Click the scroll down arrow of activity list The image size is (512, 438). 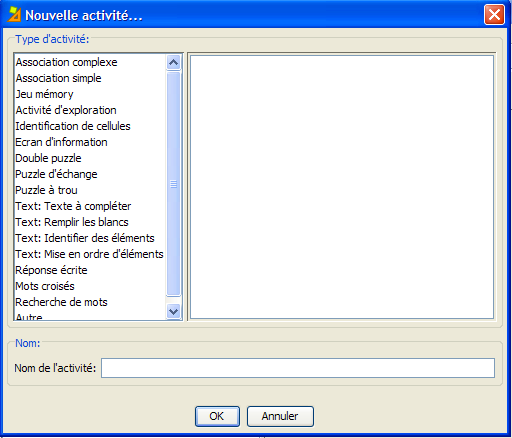(x=173, y=311)
